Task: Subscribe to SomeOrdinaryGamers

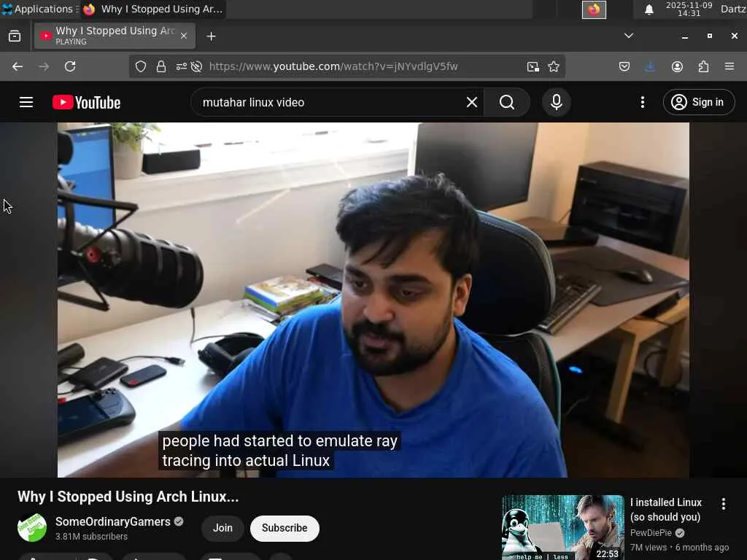Action: [285, 528]
